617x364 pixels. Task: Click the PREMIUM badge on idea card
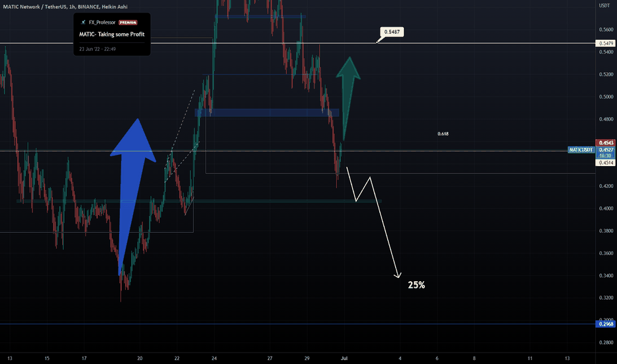click(128, 23)
